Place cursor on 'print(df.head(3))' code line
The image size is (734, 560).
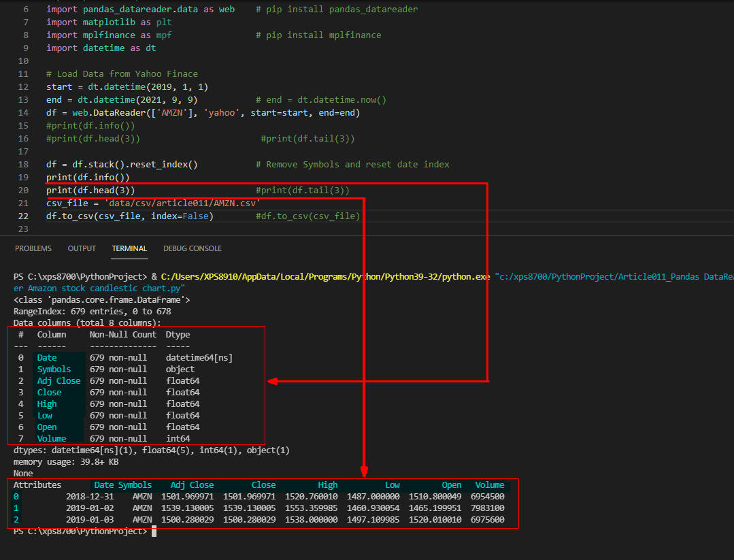click(x=90, y=190)
